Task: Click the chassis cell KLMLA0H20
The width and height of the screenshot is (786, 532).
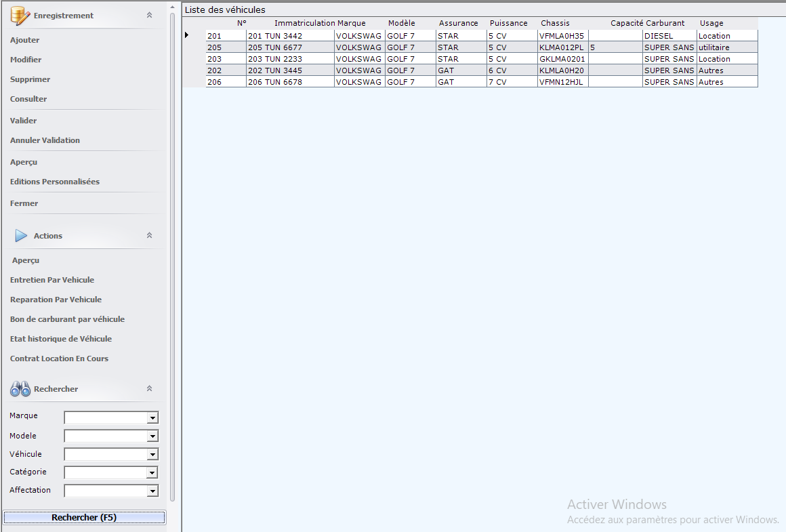Action: [563, 70]
